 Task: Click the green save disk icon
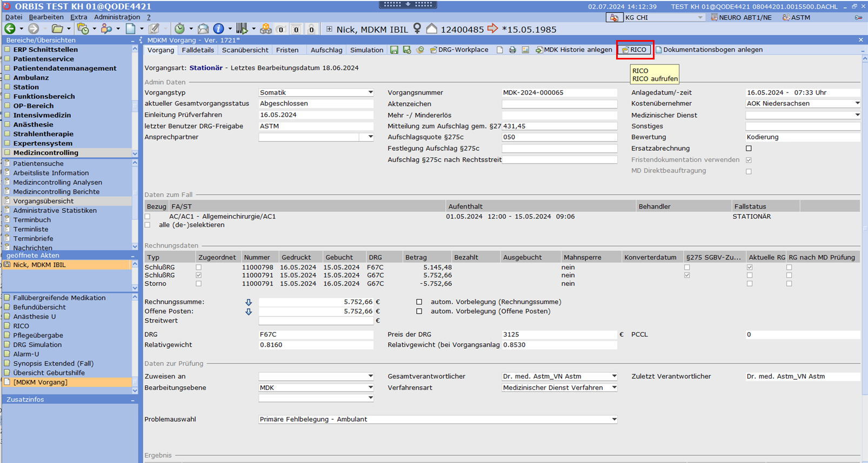pyautogui.click(x=394, y=50)
